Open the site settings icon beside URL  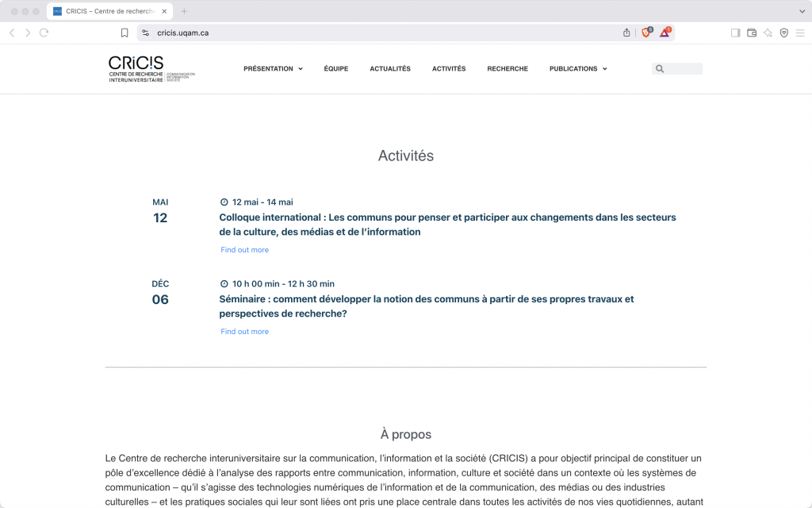tap(145, 33)
